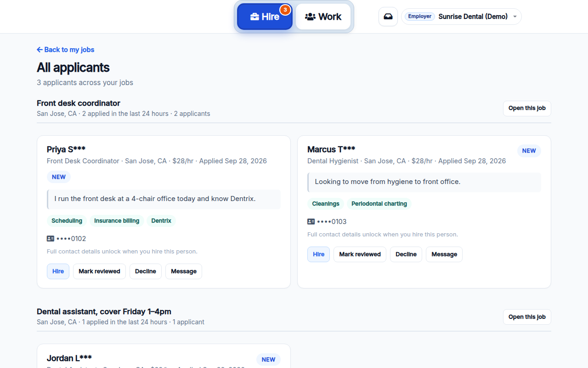588x368 pixels.
Task: Click the NEW badge on Marcus's card
Action: coord(529,151)
